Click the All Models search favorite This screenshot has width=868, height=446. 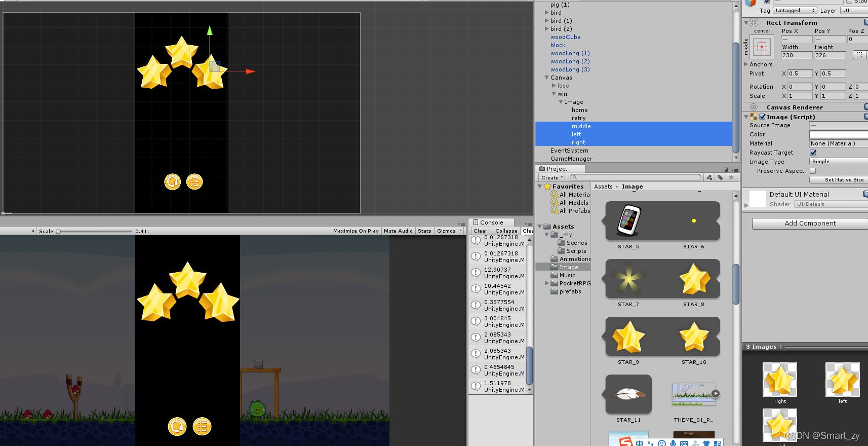[570, 203]
